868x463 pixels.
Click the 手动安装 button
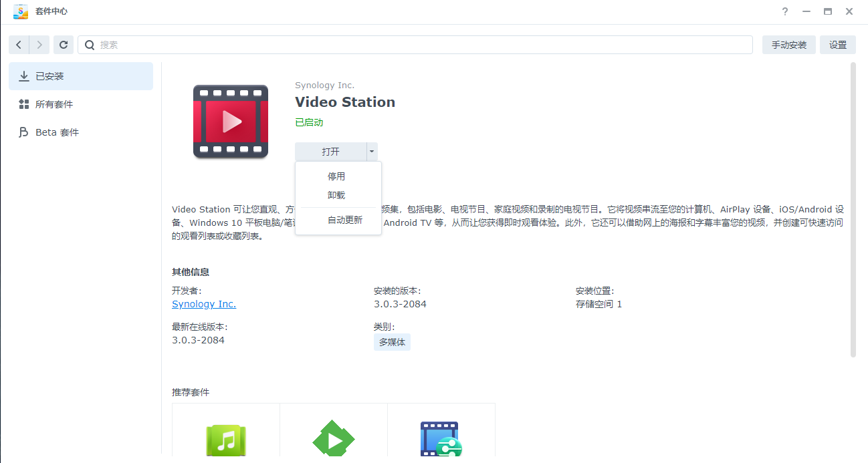coord(789,45)
